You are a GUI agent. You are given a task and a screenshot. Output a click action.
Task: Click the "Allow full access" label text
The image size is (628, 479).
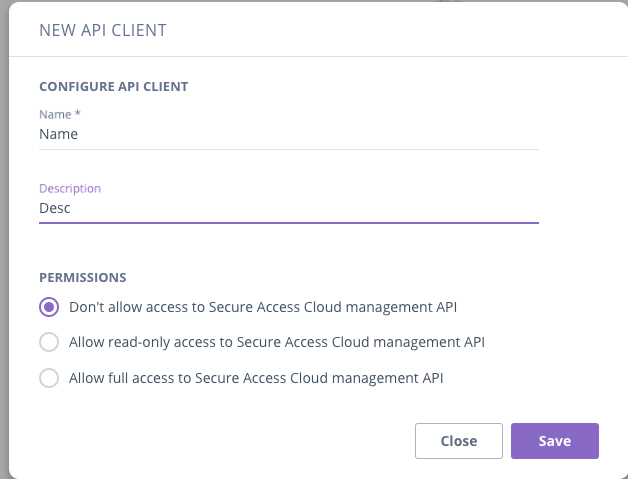(x=256, y=378)
